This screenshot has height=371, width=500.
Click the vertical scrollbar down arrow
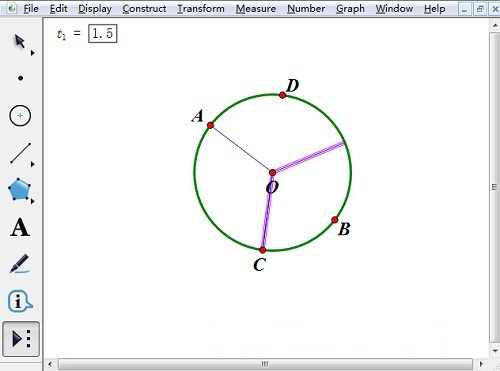point(495,351)
